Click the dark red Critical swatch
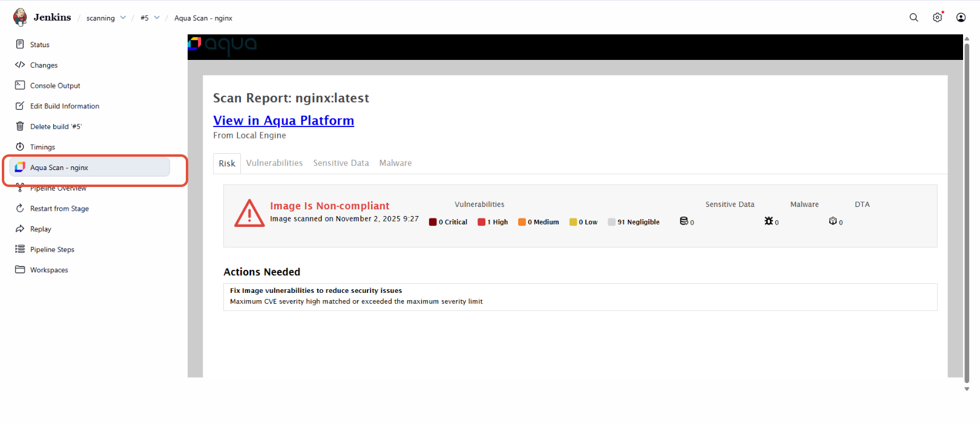The width and height of the screenshot is (980, 423). [x=433, y=222]
